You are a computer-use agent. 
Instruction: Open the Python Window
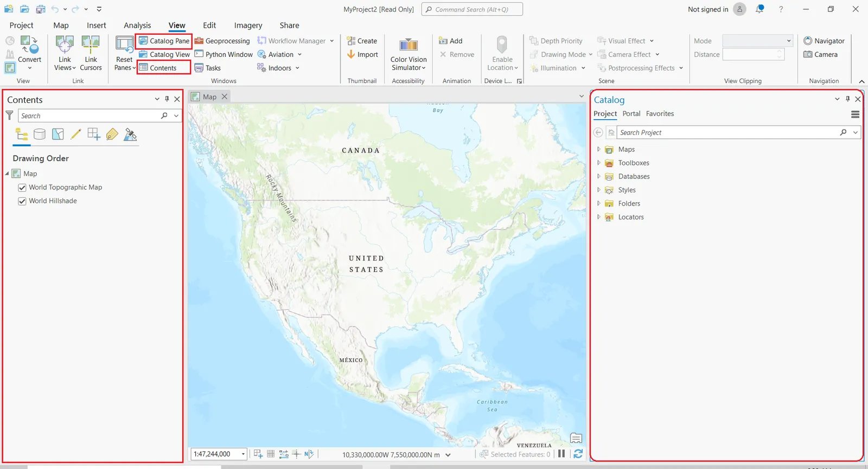pyautogui.click(x=224, y=54)
